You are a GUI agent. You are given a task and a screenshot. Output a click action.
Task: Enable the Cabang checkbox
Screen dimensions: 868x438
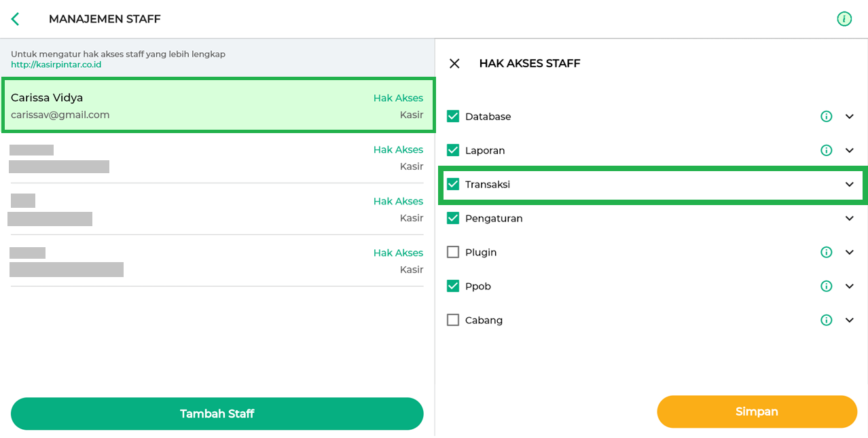coord(453,321)
